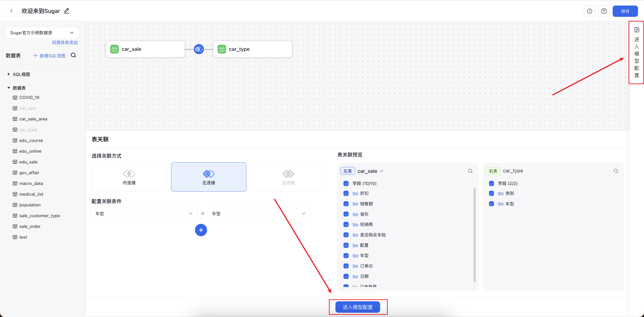The height and width of the screenshot is (317, 644).
Task: Click the 保存 button
Action: pos(625,11)
